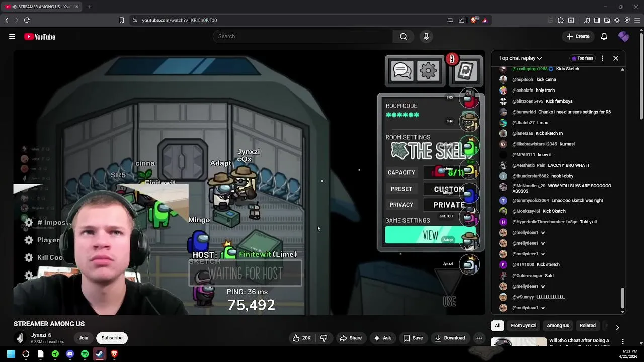Select the All filter chip

(x=497, y=326)
